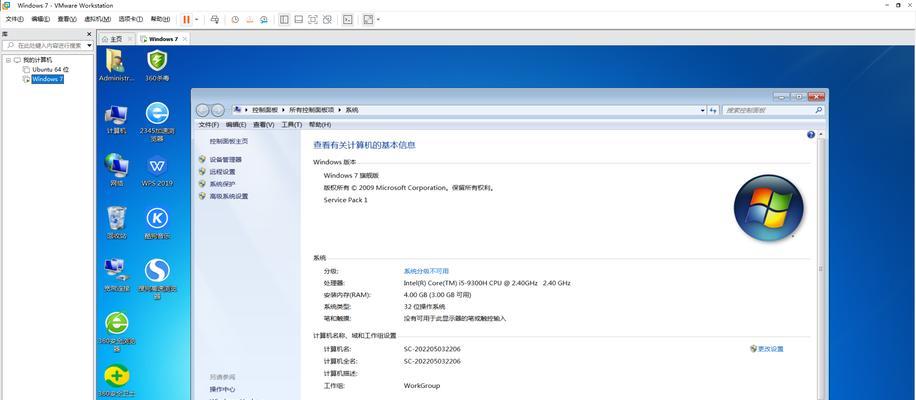The image size is (916, 400).
Task: Open the snapshot manager icon
Action: [264, 19]
